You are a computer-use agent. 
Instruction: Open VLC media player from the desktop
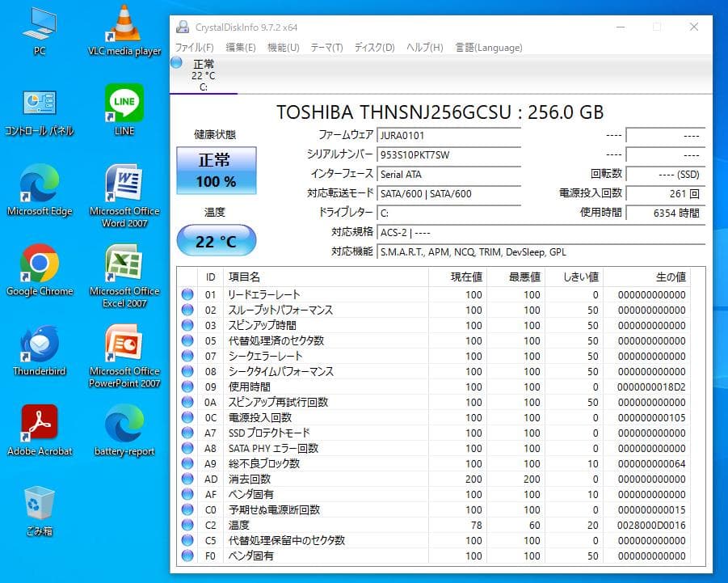(124, 24)
